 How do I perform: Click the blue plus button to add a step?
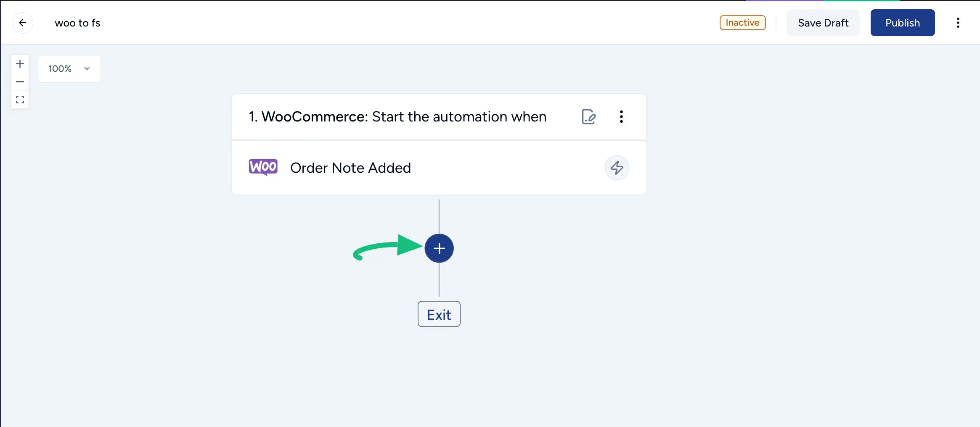coord(439,248)
